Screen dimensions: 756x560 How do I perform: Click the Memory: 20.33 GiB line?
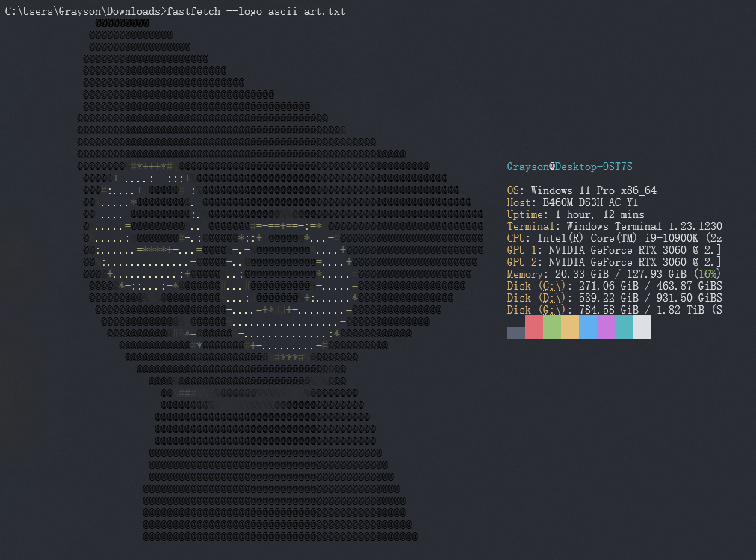614,274
